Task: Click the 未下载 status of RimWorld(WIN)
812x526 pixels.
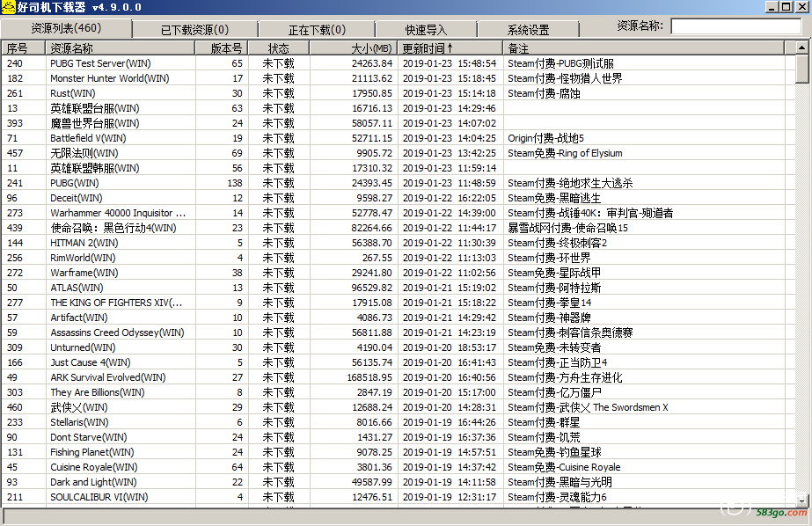Action: [278, 258]
